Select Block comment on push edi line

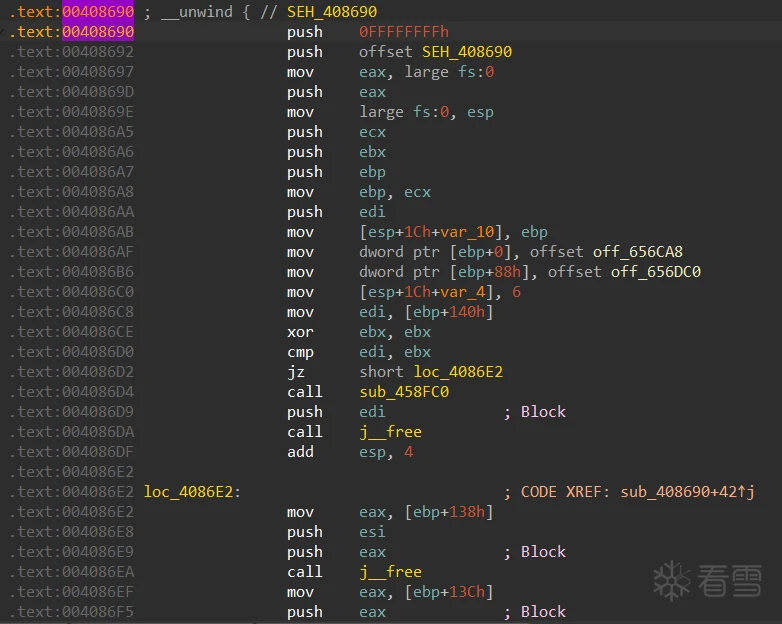[543, 412]
